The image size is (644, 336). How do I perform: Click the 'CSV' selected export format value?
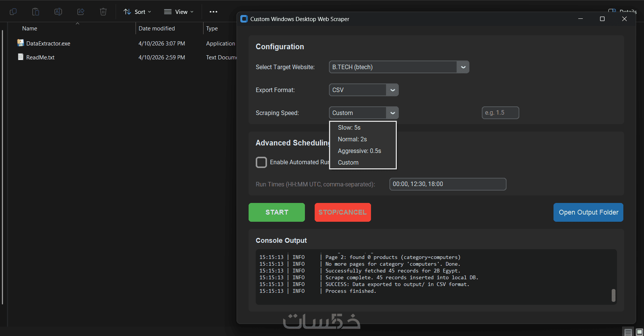pyautogui.click(x=338, y=90)
